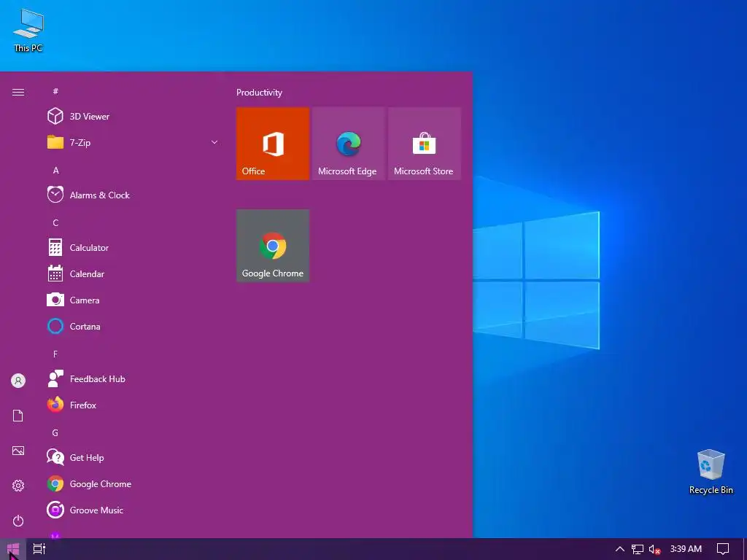Expand the Start menu hamburger button
Viewport: 747px width, 560px height.
tap(18, 92)
